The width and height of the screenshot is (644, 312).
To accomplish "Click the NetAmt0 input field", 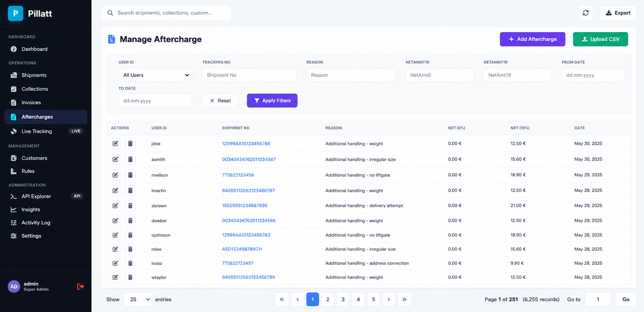I will click(439, 75).
